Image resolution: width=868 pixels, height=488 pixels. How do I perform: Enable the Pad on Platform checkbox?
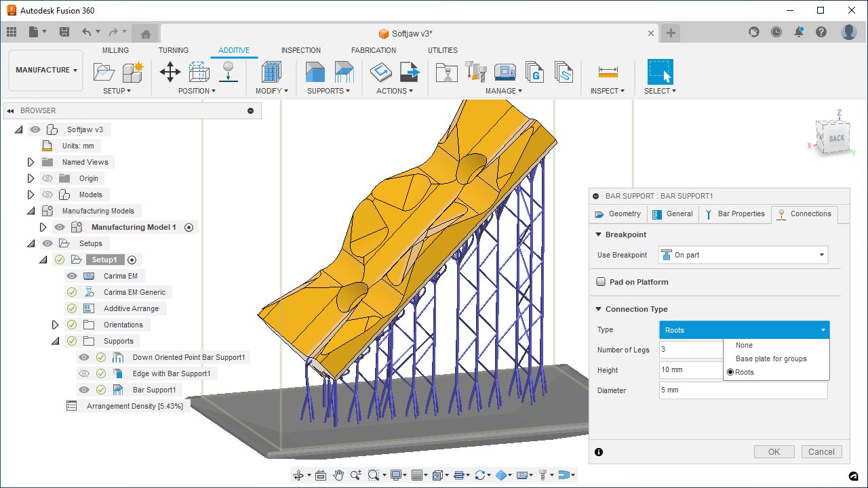(x=601, y=281)
